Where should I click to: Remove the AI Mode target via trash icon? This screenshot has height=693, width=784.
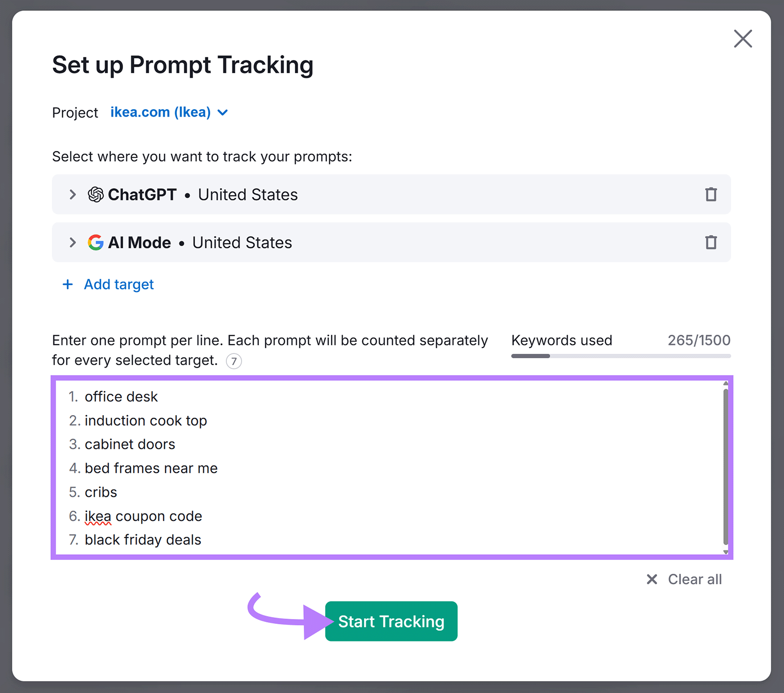click(710, 242)
